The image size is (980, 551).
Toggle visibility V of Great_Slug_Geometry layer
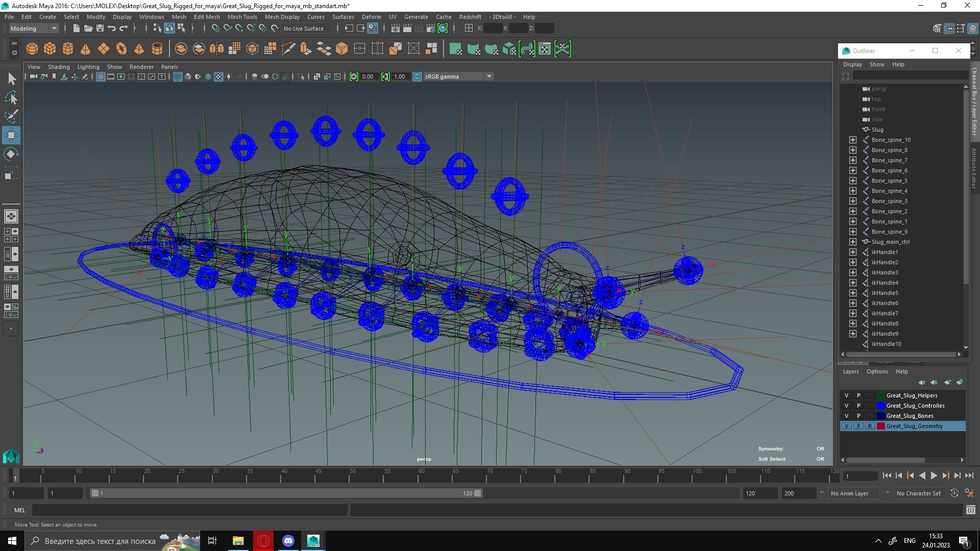pyautogui.click(x=846, y=426)
